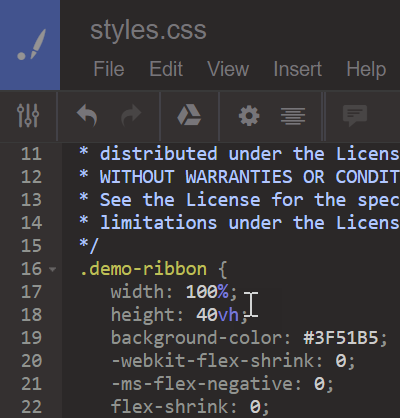Open the File menu
400x418 pixels.
109,69
